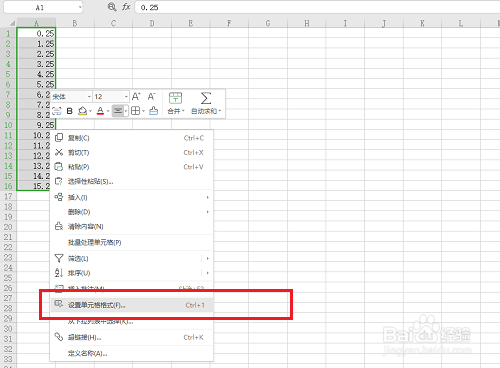Click the select-all corner triangle
This screenshot has height=368, width=500.
pos(12,23)
